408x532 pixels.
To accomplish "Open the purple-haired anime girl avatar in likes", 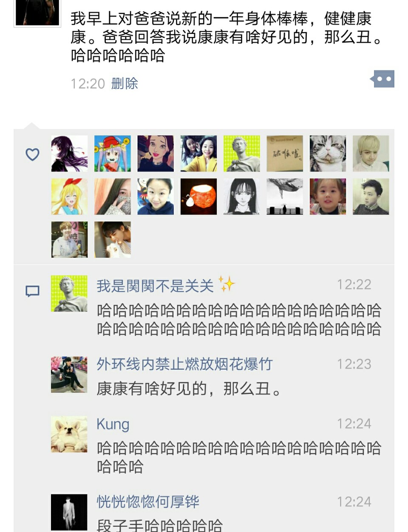I will pyautogui.click(x=69, y=153).
